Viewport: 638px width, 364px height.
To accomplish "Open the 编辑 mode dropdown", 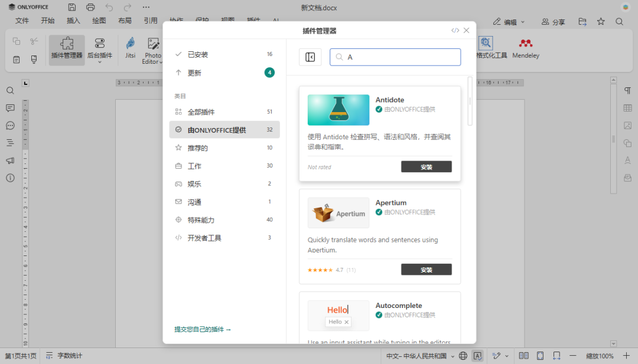I will coord(509,22).
